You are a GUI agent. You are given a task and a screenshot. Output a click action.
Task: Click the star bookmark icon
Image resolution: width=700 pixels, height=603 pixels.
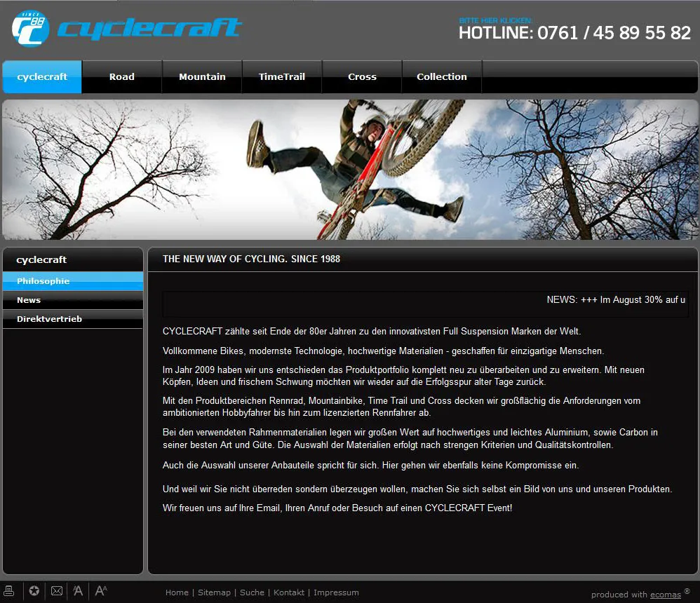34,591
